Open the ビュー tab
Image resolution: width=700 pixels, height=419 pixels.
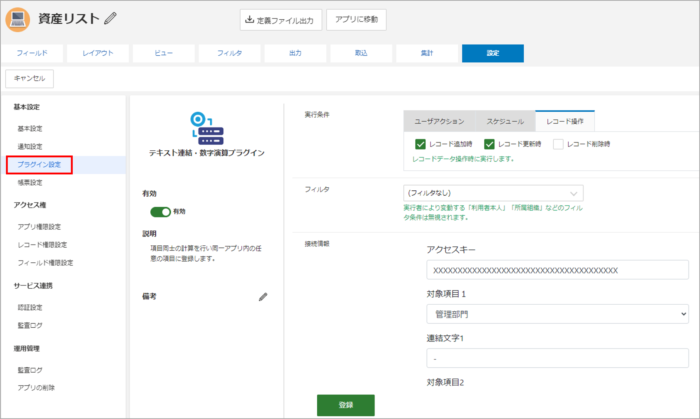tap(163, 53)
